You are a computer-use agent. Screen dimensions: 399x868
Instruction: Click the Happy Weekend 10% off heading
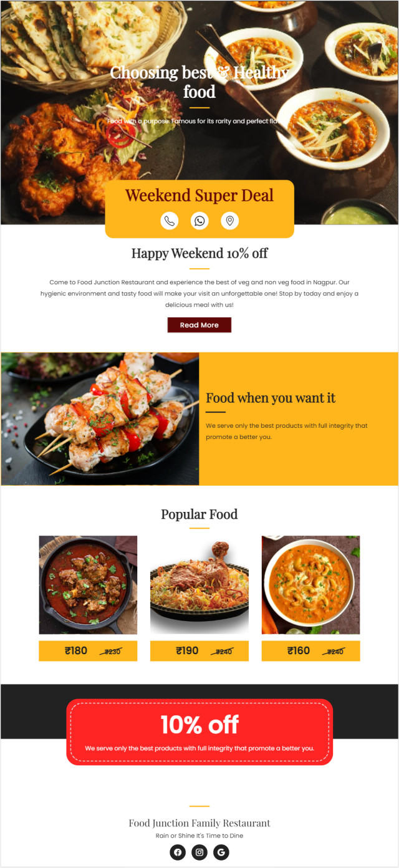[199, 253]
